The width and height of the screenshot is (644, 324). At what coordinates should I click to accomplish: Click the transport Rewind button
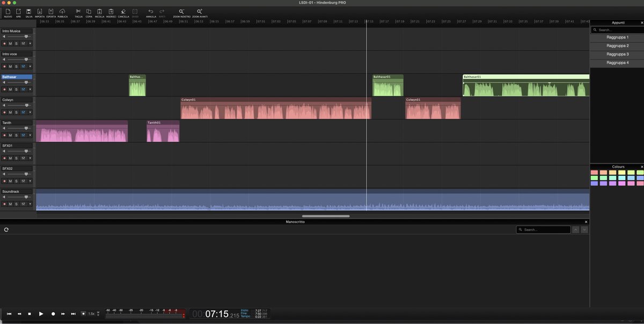tap(19, 314)
